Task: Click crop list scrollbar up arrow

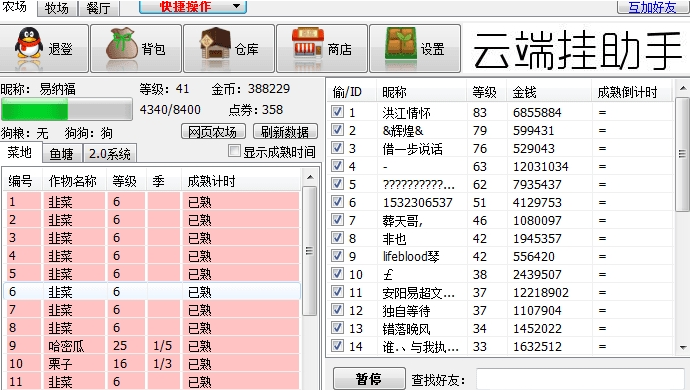Action: (310, 177)
